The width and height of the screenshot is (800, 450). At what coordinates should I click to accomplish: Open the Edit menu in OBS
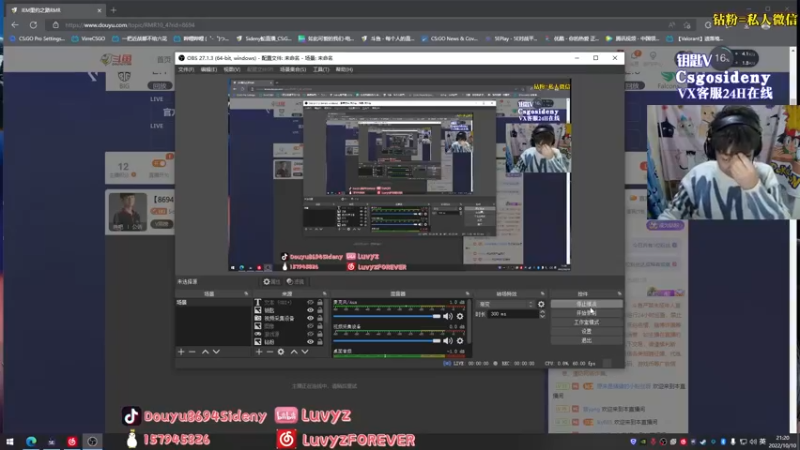pos(209,69)
